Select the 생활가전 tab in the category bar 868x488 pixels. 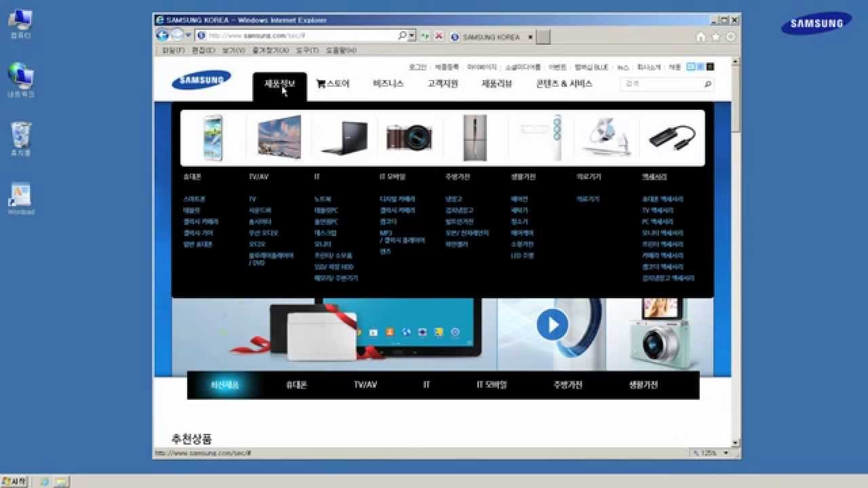[x=643, y=385]
